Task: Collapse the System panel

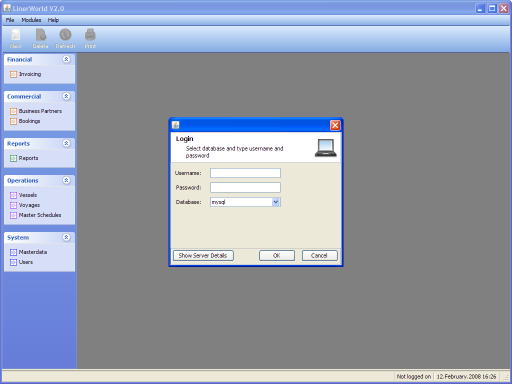Action: click(x=66, y=237)
